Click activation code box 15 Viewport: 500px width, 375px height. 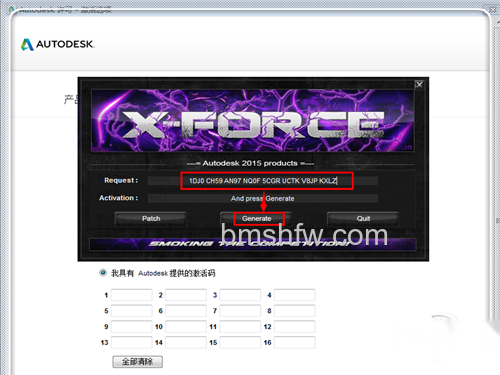(x=240, y=342)
